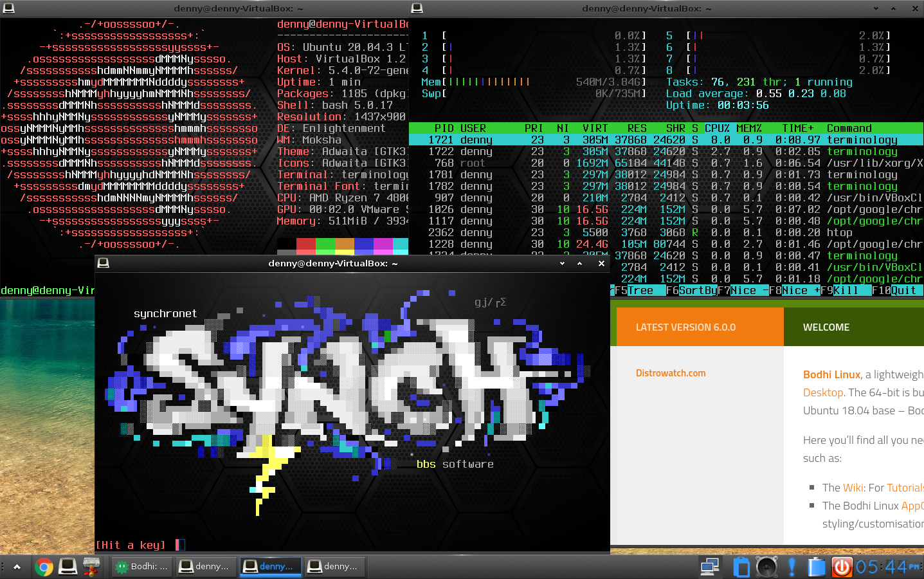Sort htop by the RES column header
The width and height of the screenshot is (924, 579).
637,129
